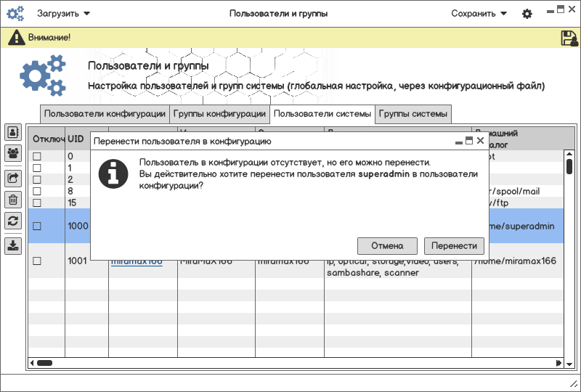
Task: Click the download icon in the left sidebar
Action: tap(13, 246)
